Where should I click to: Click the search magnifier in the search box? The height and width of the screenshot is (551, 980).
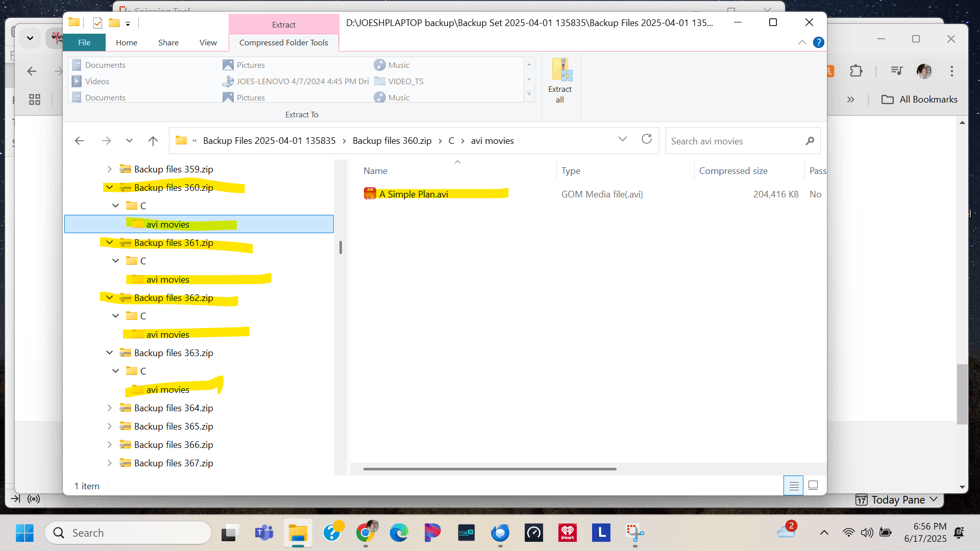point(810,141)
